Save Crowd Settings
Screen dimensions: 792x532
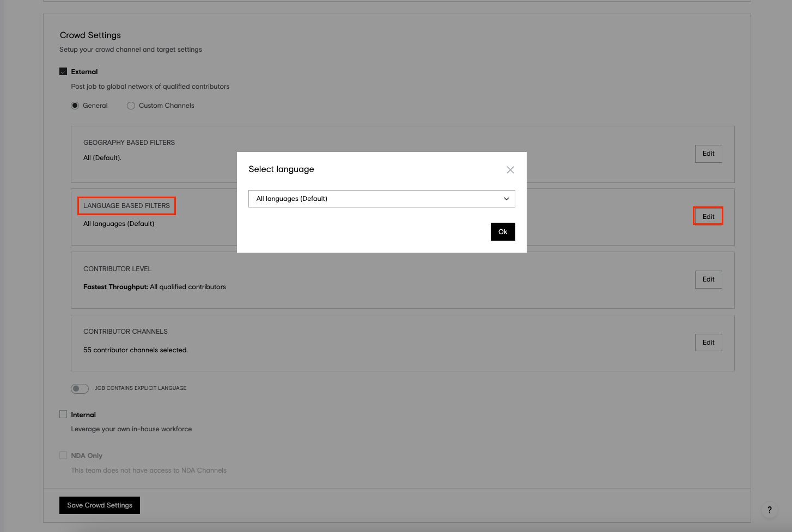[100, 505]
